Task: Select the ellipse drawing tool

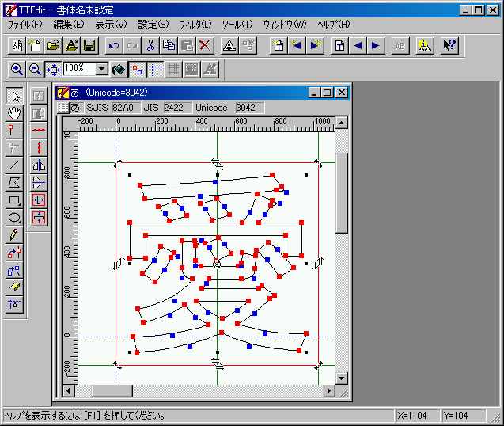Action: point(14,217)
